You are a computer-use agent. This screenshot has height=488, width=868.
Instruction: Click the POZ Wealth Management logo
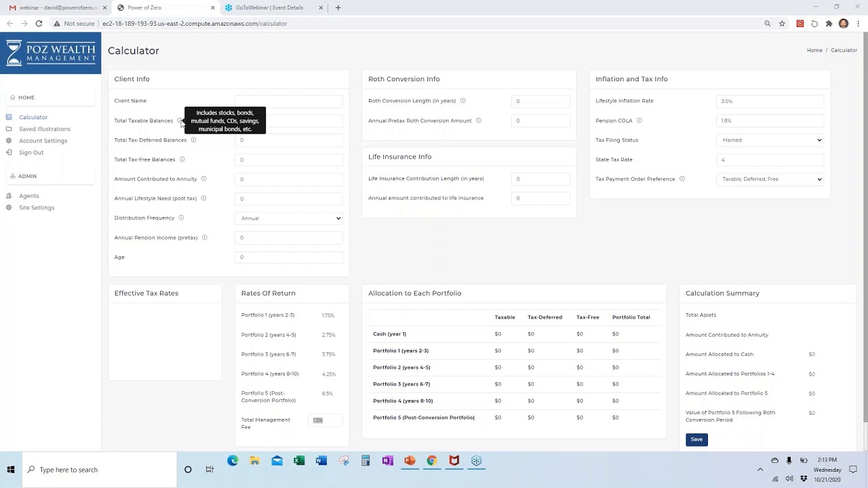pyautogui.click(x=50, y=52)
